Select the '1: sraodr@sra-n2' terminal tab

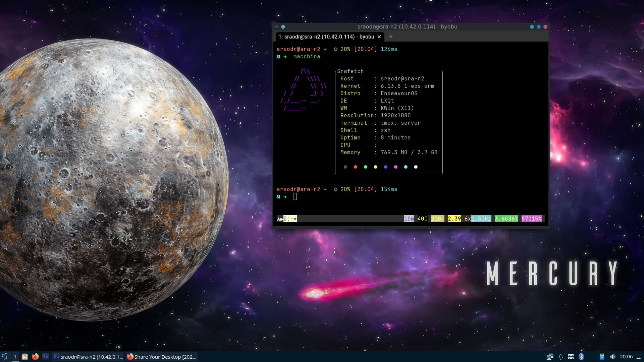[x=326, y=37]
